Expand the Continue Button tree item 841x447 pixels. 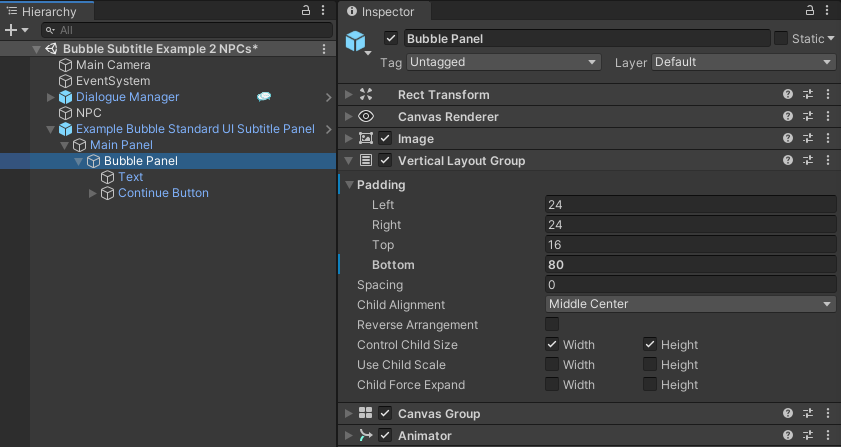(x=92, y=193)
